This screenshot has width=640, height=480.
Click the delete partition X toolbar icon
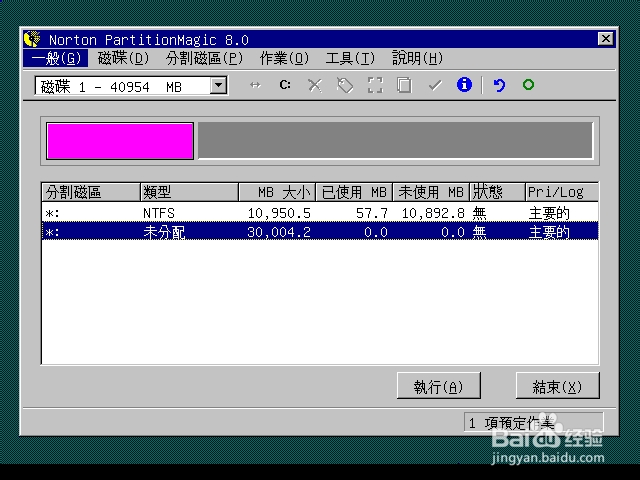coord(315,85)
